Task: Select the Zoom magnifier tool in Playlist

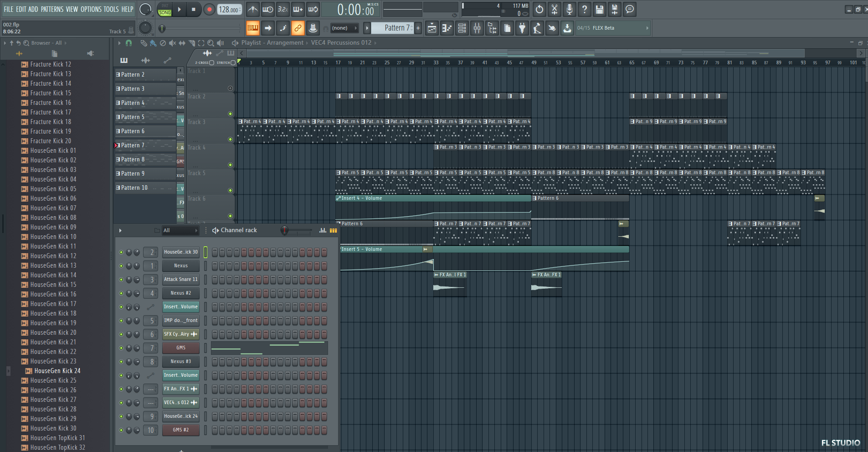Action: pos(211,43)
